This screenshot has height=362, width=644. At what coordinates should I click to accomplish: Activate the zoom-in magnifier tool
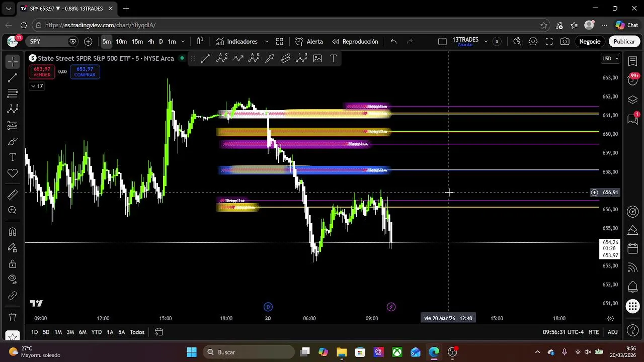13,210
